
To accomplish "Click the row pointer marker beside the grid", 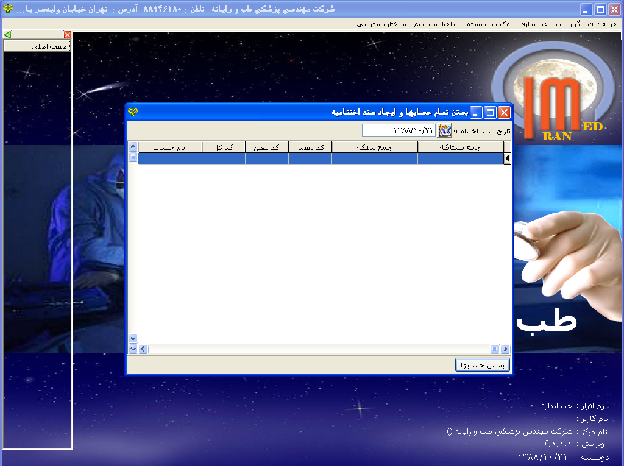I will [x=507, y=158].
